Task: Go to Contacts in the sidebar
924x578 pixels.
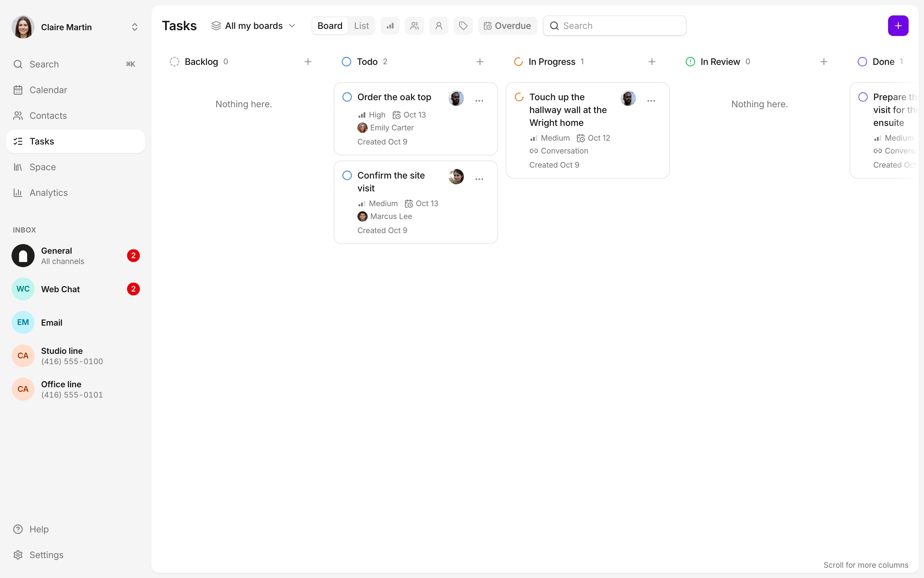Action: 76,116
